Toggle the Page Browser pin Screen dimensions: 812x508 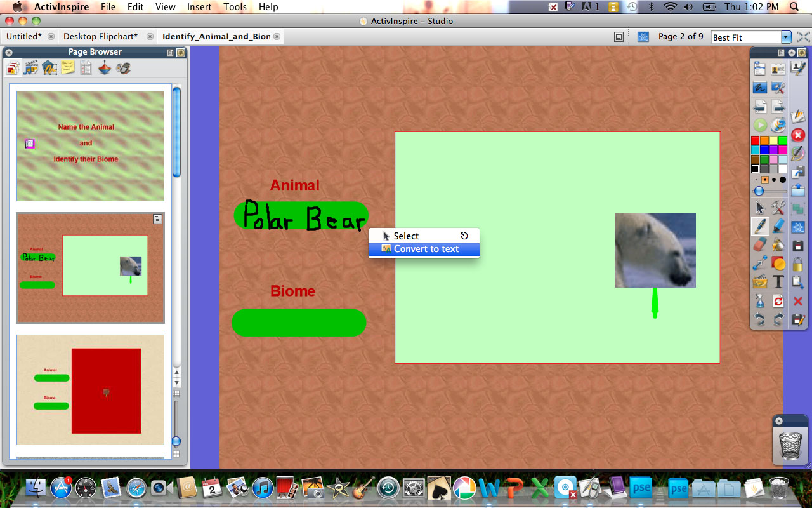[181, 53]
